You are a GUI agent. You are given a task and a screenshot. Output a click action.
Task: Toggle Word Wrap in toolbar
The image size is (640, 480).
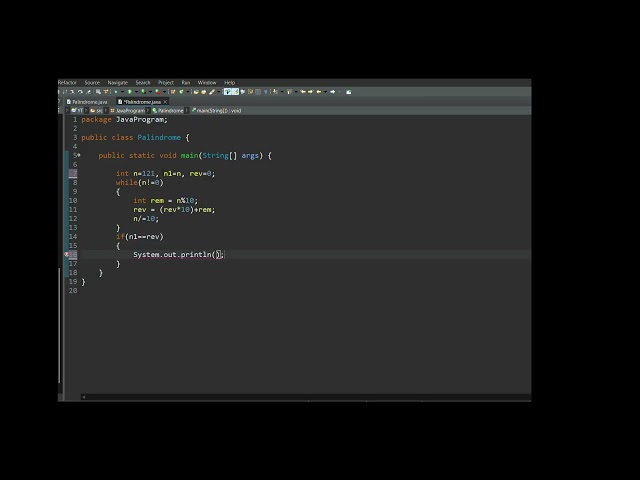(251, 92)
